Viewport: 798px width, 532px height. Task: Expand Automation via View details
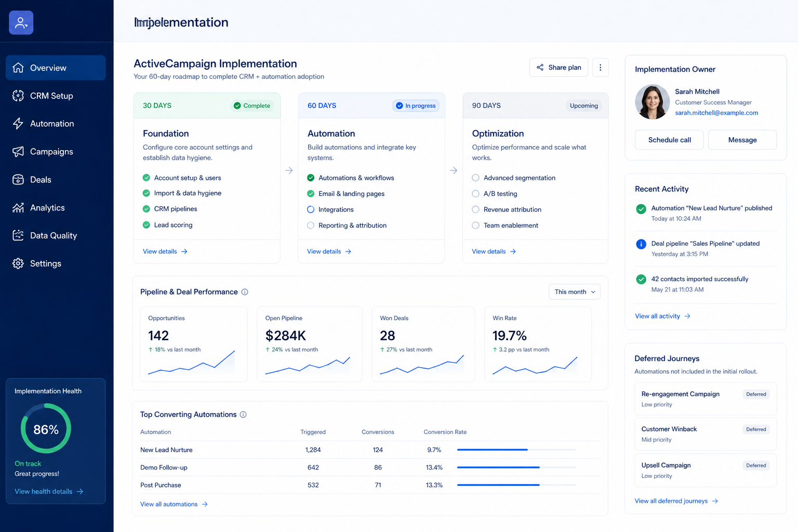tap(329, 251)
